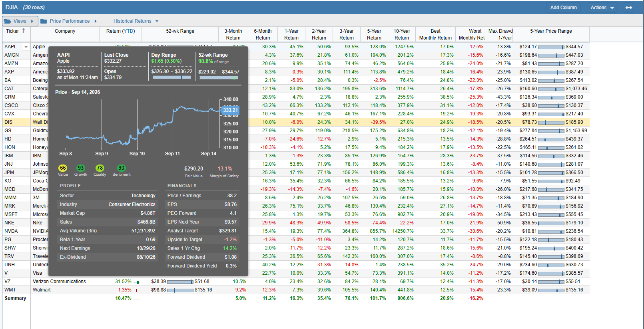The width and height of the screenshot is (644, 329).
Task: Click the Max Drawdown 1-Year header
Action: pyautogui.click(x=500, y=34)
